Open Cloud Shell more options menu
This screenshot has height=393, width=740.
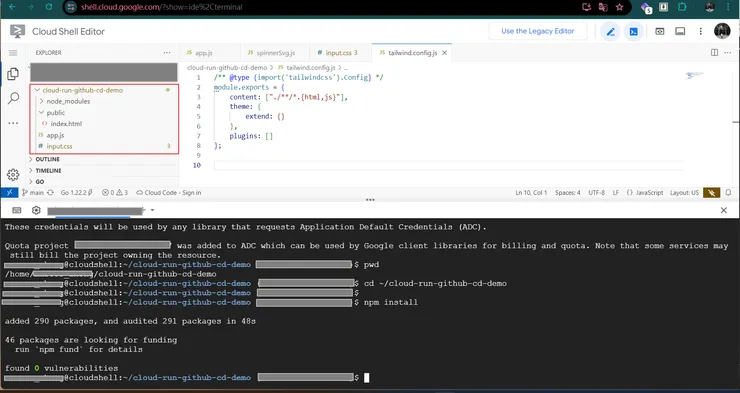pyautogui.click(x=701, y=32)
